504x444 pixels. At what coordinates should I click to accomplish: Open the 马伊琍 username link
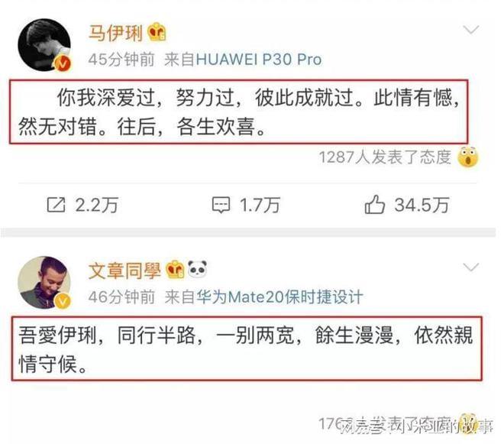coord(116,33)
